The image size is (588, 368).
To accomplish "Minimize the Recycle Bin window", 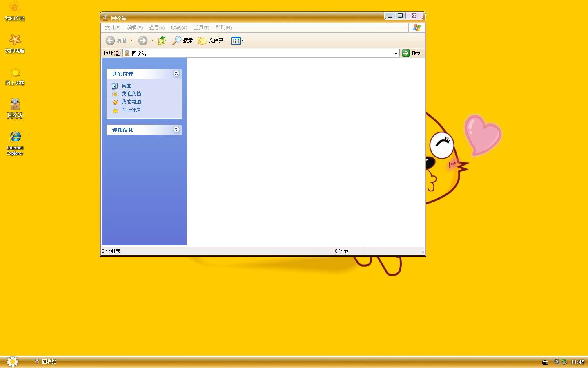I will pos(390,16).
